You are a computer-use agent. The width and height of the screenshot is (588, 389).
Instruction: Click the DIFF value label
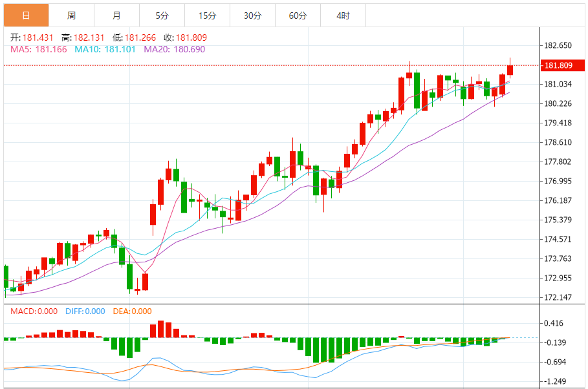[x=85, y=311]
